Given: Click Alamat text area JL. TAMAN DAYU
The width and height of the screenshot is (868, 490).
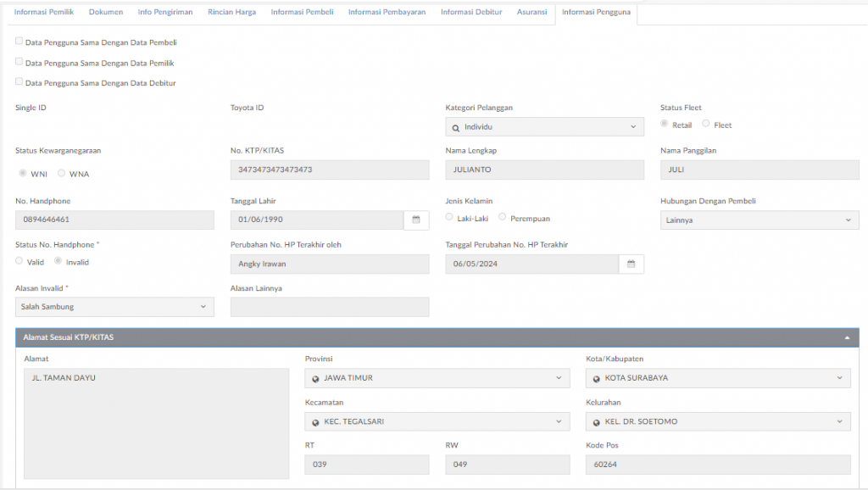Looking at the screenshot, I should pyautogui.click(x=156, y=424).
